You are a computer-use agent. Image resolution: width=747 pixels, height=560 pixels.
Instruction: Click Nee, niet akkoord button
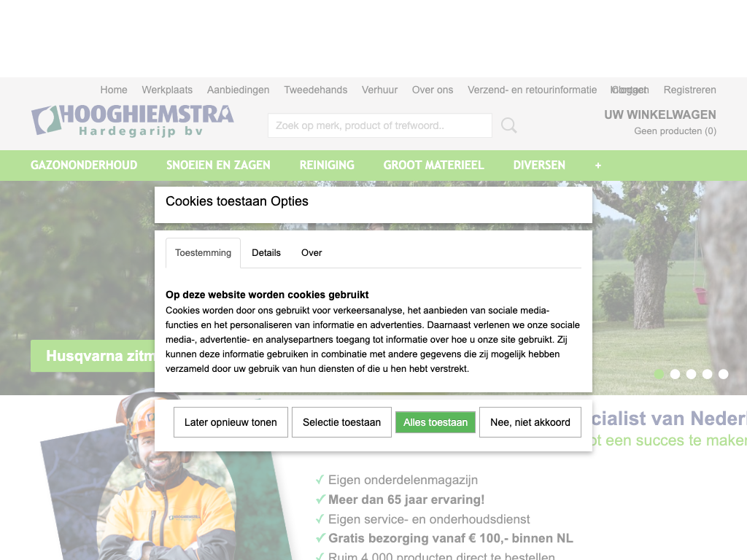(x=530, y=422)
